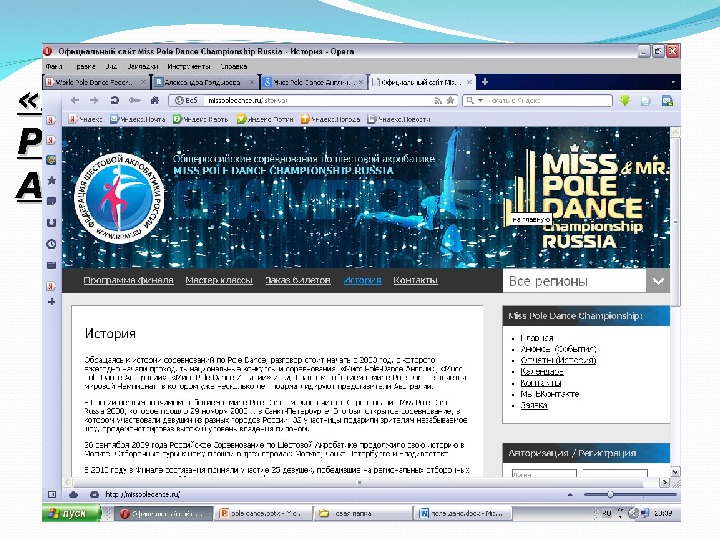Click the 'Отчеты (История)' sidebar link
The image size is (720, 540).
(558, 360)
